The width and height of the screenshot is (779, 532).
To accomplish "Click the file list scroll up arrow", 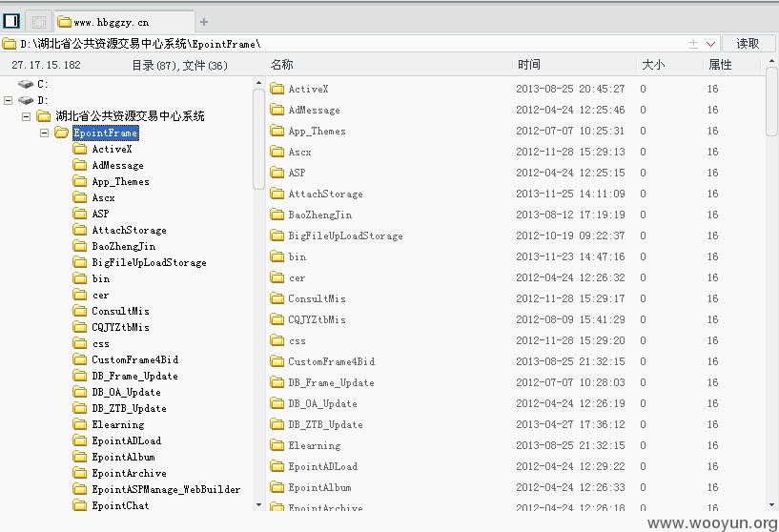I will (771, 62).
